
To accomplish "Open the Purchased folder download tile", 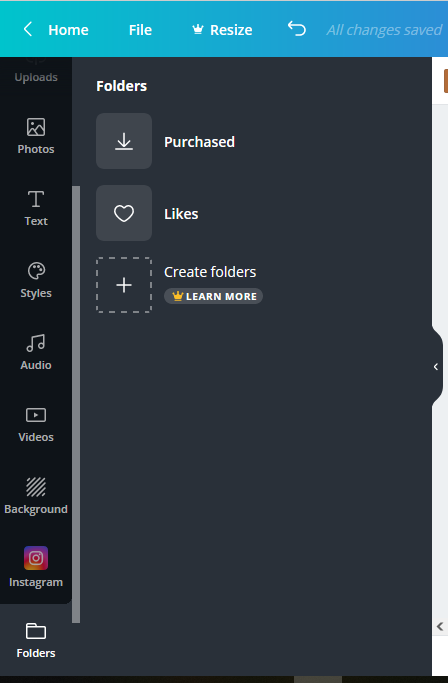I will point(124,141).
